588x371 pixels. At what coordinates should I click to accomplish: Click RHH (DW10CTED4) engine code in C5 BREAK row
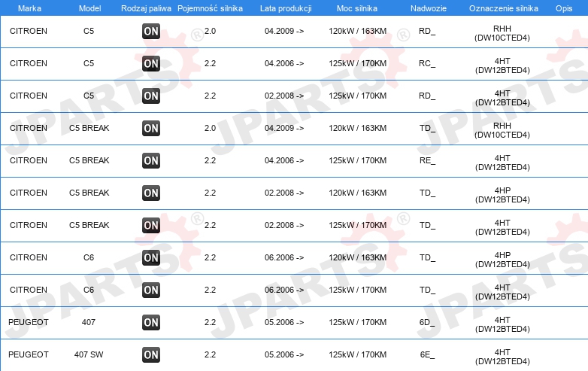[x=502, y=130]
